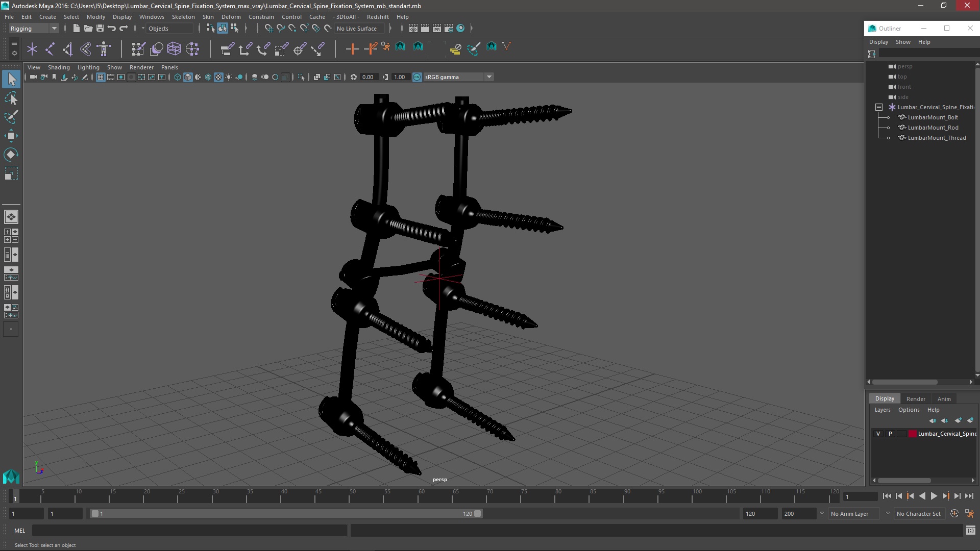Open the Script Editor icon
The image size is (980, 551).
tap(970, 531)
